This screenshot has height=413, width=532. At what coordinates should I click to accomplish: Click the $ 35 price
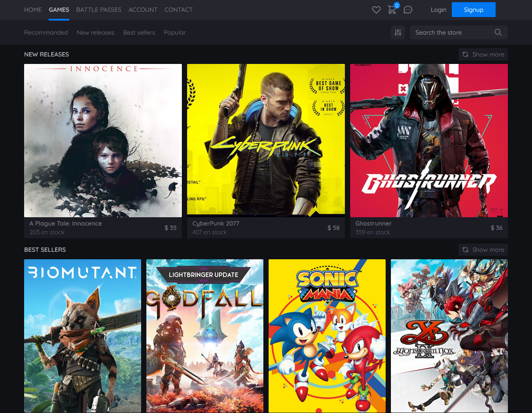click(x=170, y=228)
